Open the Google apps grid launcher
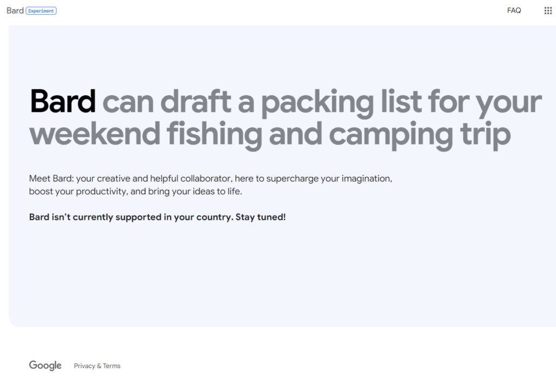 click(548, 10)
